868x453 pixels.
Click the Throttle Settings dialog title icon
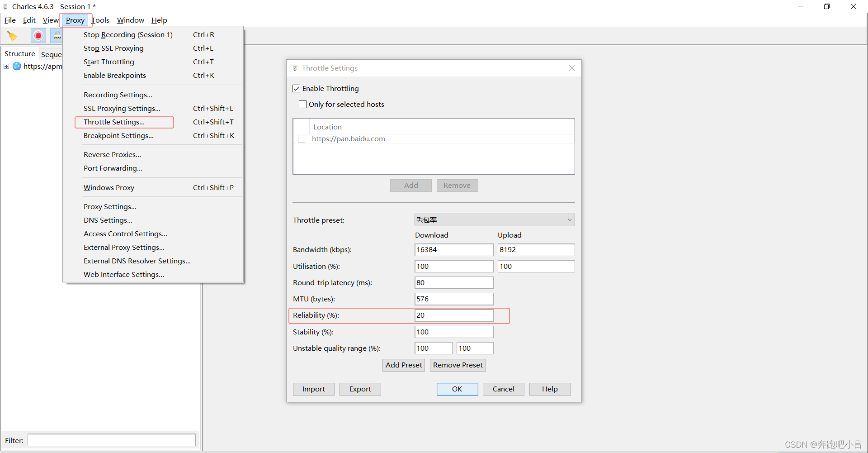tap(295, 68)
